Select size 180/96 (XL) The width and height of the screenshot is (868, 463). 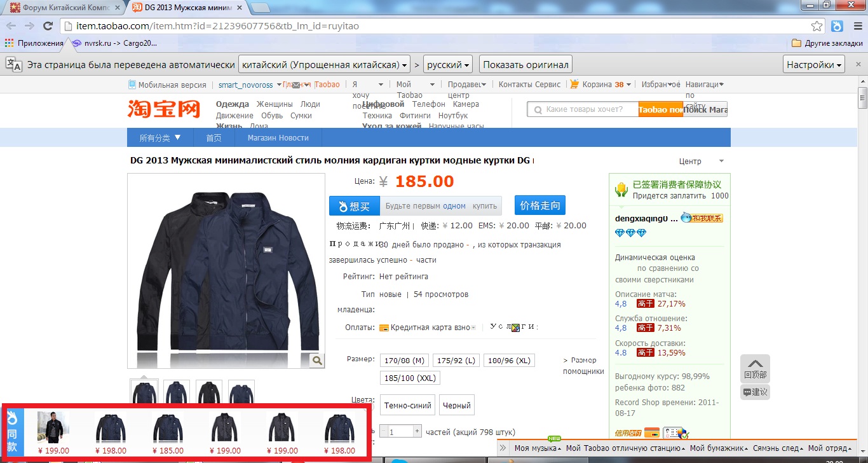(x=509, y=361)
